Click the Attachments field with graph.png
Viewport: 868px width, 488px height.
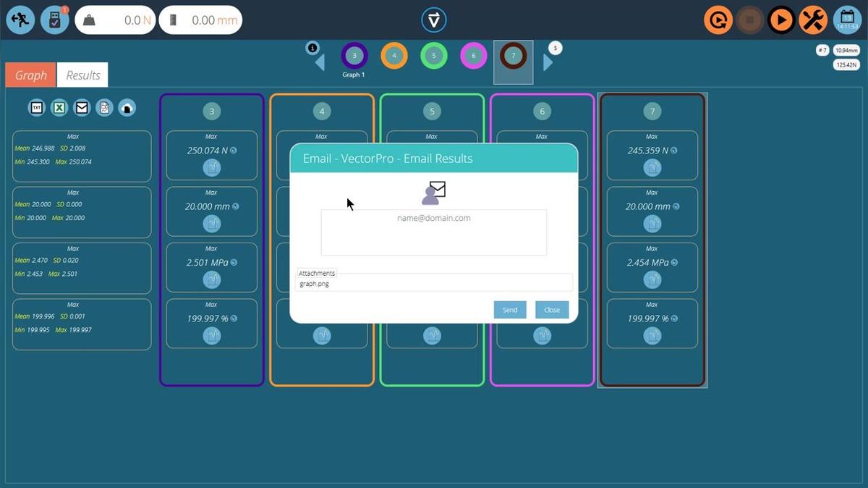[x=435, y=282]
